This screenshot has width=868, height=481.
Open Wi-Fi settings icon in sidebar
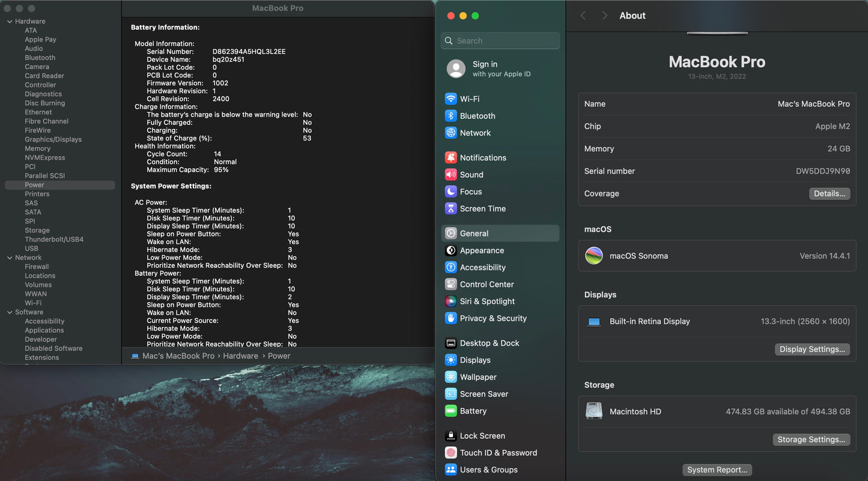click(x=451, y=98)
